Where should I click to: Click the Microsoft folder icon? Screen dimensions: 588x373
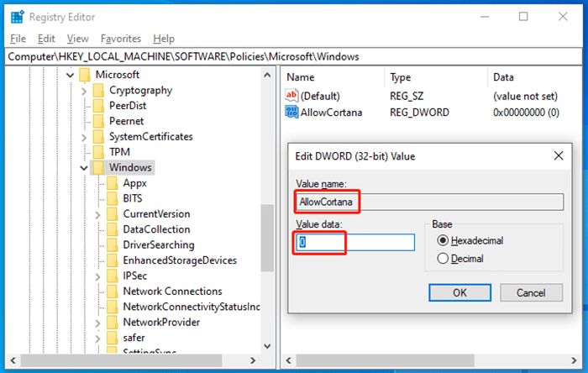click(x=85, y=75)
